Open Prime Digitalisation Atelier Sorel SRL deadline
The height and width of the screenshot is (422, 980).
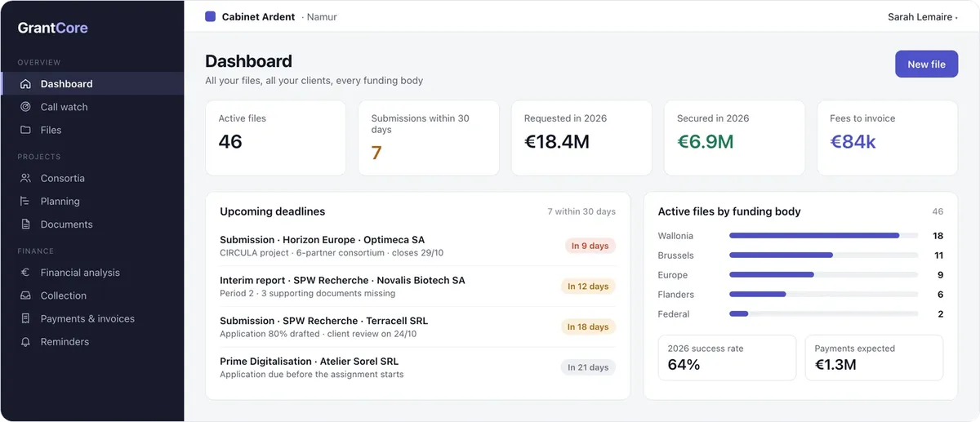point(417,367)
